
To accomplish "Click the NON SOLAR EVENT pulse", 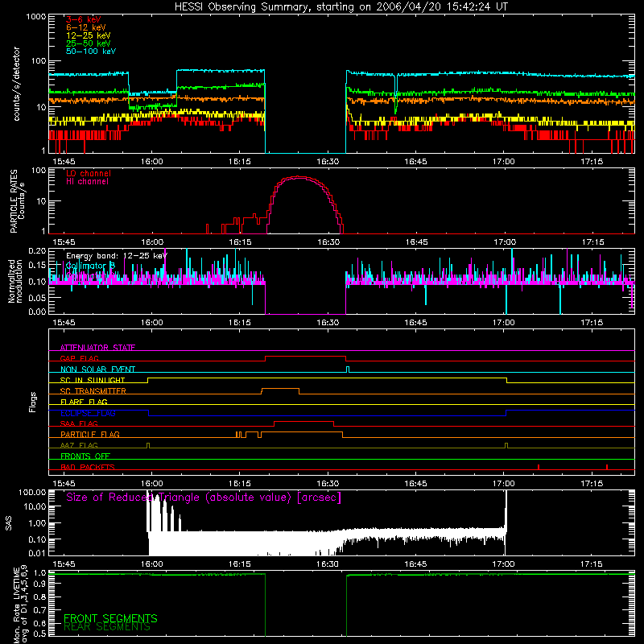I will pos(348,369).
